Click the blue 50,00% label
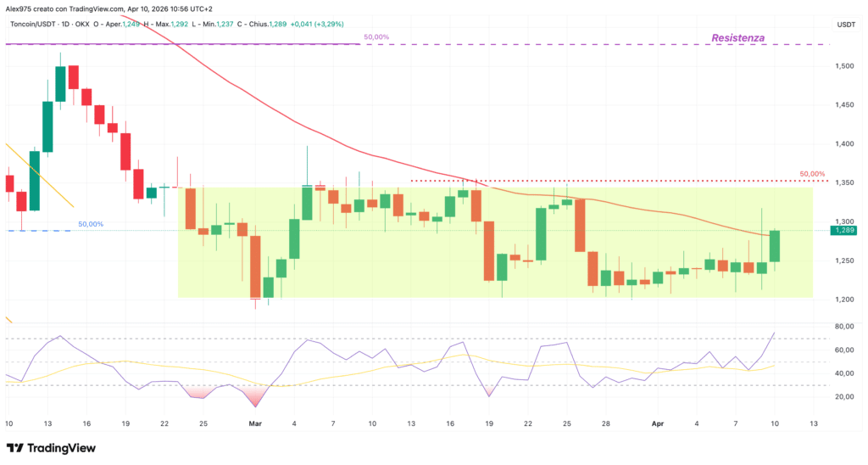Viewport: 868px width, 465px height. coord(91,225)
